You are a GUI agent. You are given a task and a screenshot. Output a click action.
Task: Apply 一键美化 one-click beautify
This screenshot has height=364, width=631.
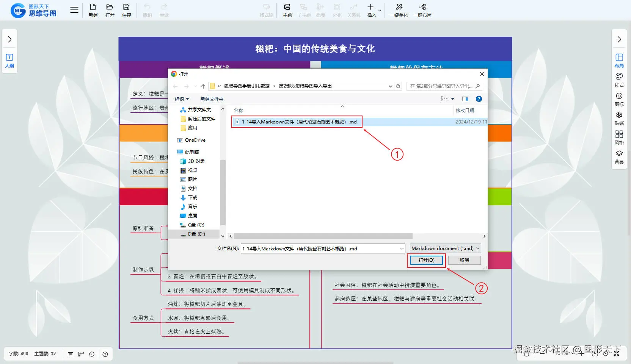click(x=399, y=10)
